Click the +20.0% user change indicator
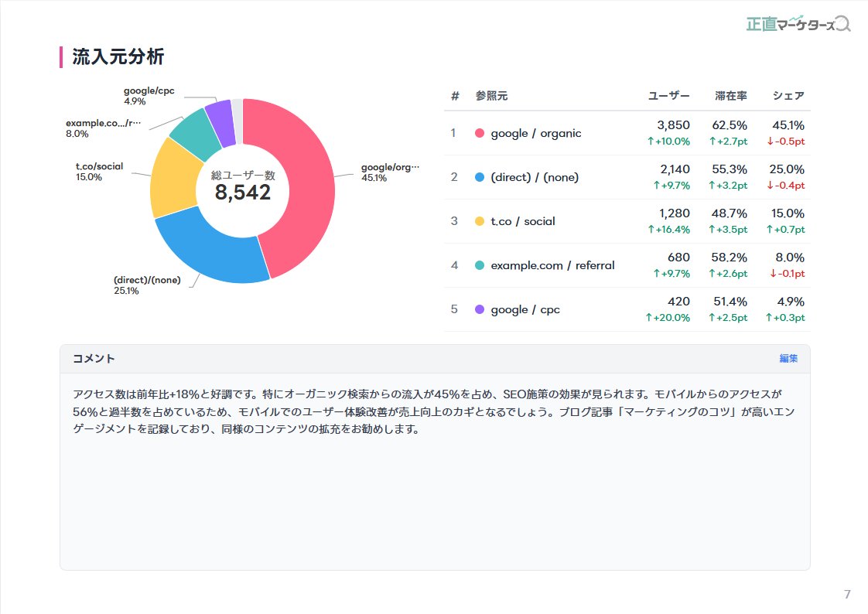Image resolution: width=868 pixels, height=614 pixels. (668, 318)
